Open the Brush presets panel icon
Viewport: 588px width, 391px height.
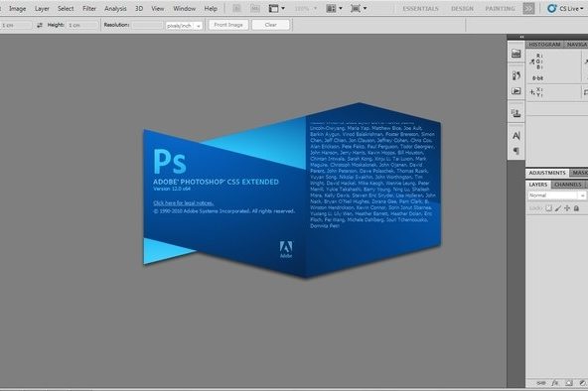[x=516, y=75]
